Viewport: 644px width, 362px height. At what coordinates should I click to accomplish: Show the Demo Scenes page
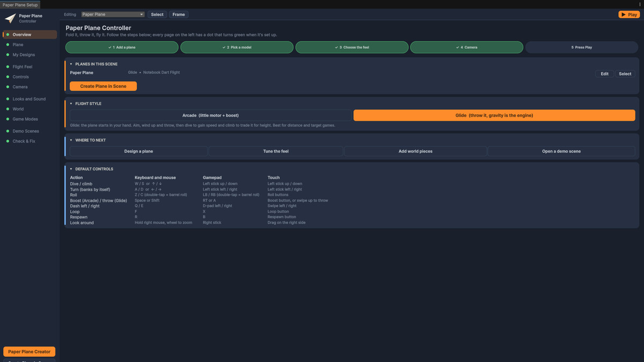pos(30,131)
